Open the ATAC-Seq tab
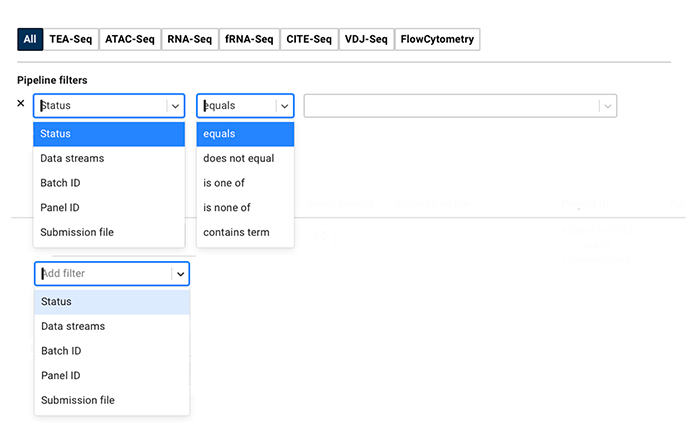 tap(130, 39)
